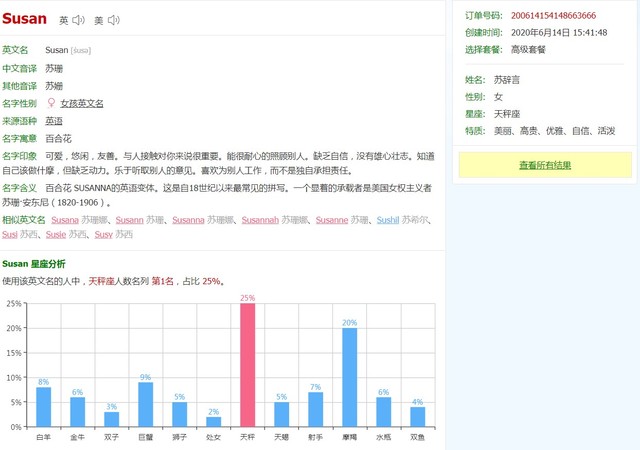
Task: Open similar name Susana link
Action: [x=65, y=219]
